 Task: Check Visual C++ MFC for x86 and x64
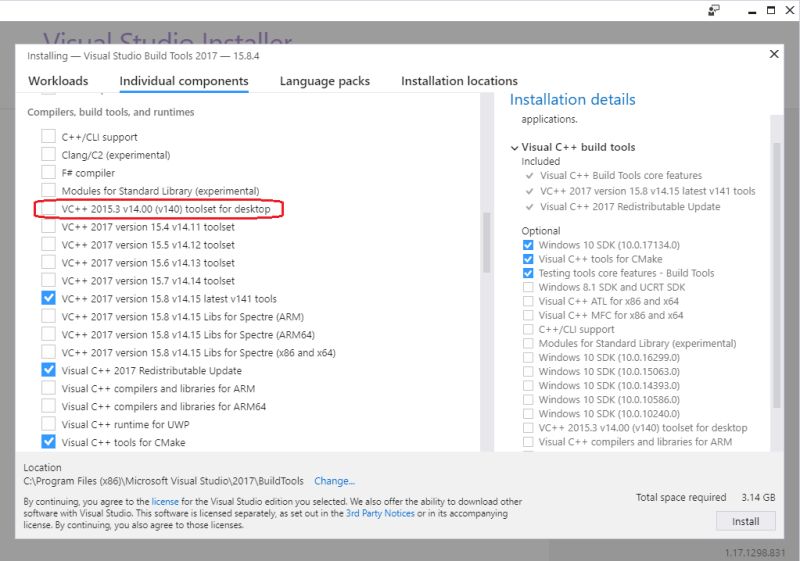tap(528, 315)
